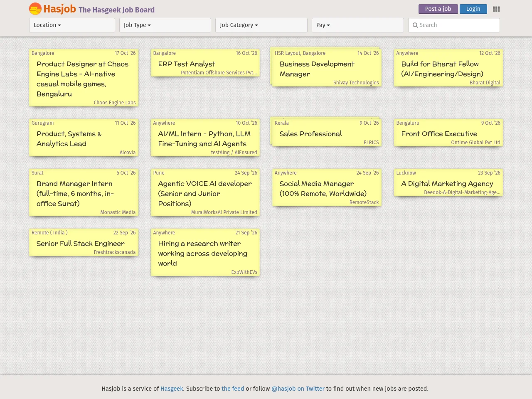Click company name Freshtrackscanada
The height and width of the screenshot is (399, 532).
tap(115, 252)
